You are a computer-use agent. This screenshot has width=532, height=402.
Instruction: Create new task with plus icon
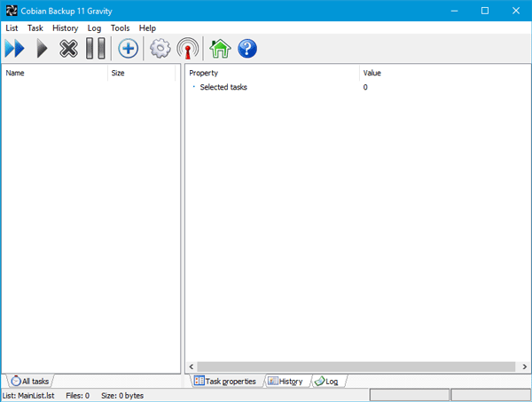coord(128,48)
